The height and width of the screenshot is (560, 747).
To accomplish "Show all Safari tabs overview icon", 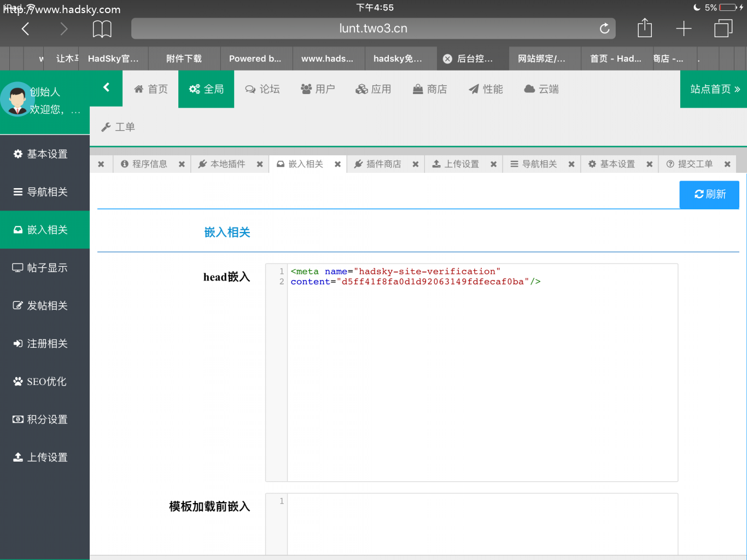I will tap(723, 28).
